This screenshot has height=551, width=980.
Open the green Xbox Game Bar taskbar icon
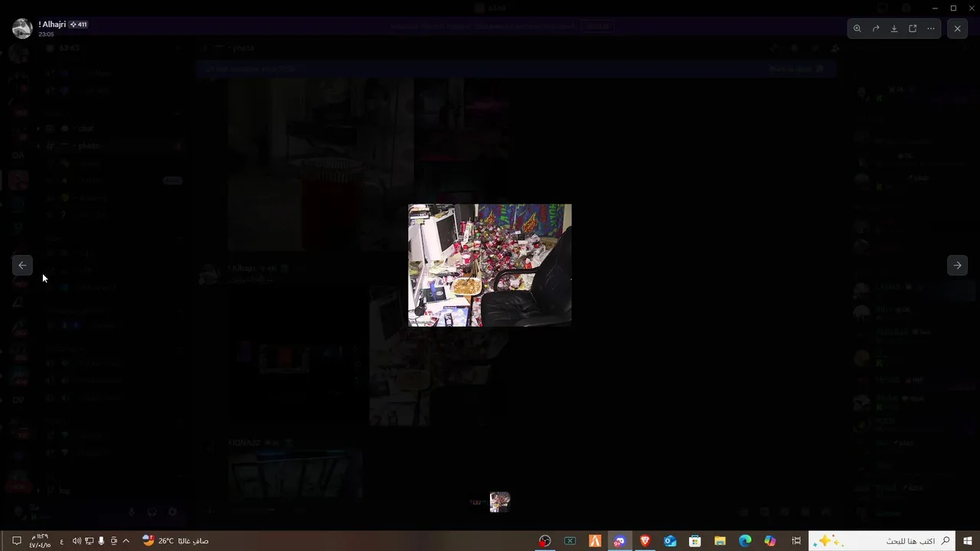click(x=570, y=541)
